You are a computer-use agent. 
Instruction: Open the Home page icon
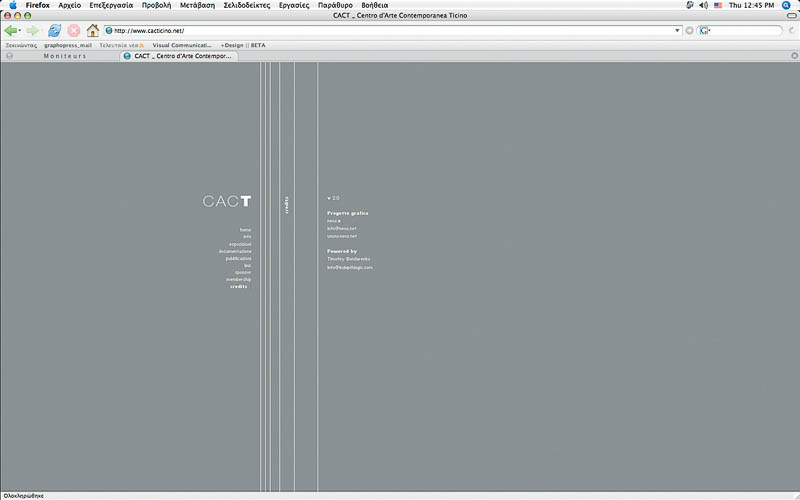coord(92,31)
